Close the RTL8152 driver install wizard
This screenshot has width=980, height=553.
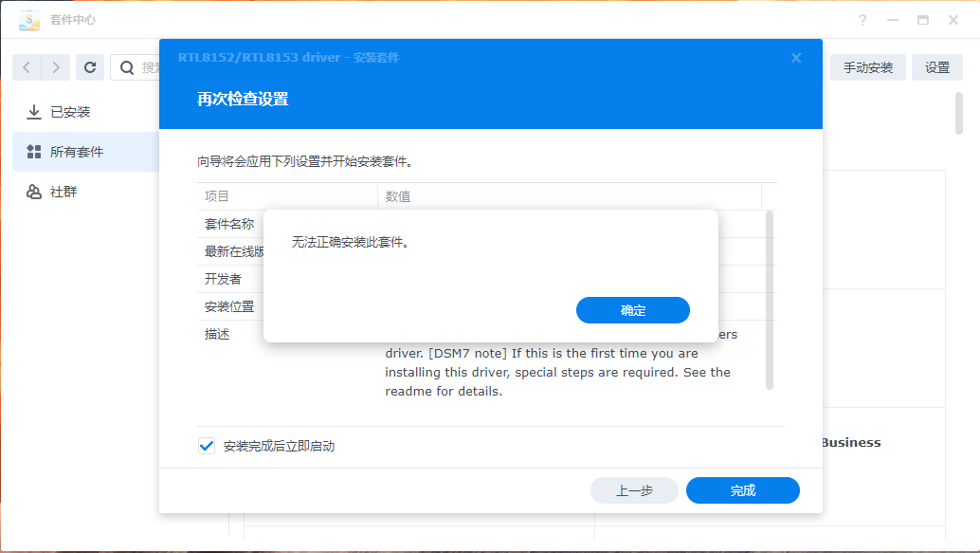[796, 58]
